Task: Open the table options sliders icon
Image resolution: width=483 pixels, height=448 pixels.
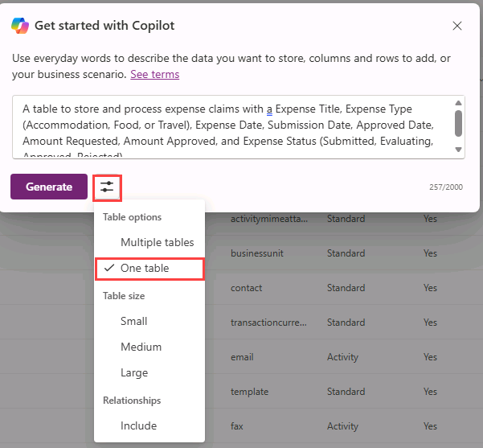Action: tap(107, 187)
